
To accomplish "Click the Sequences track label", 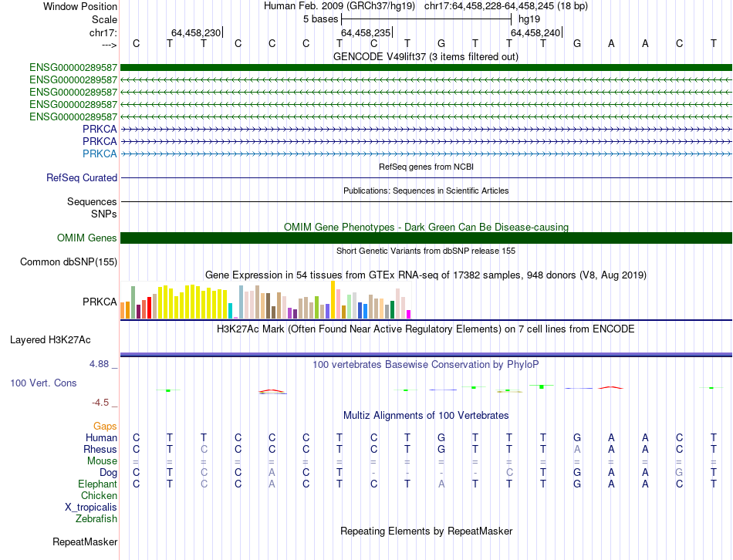I will tap(92, 201).
